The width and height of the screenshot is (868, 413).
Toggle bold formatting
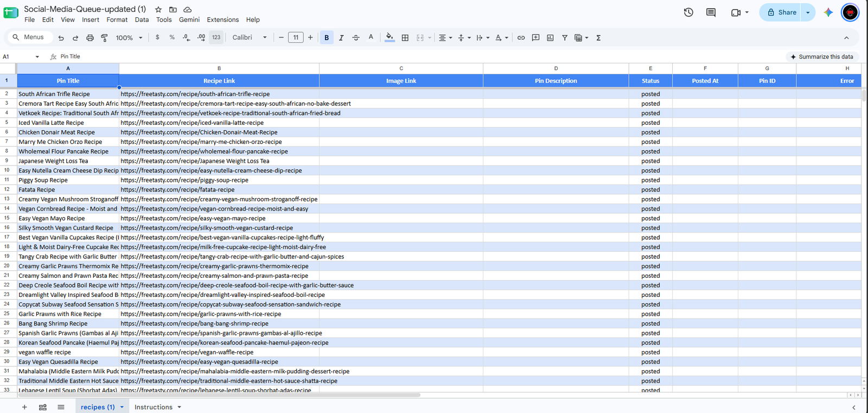(327, 37)
